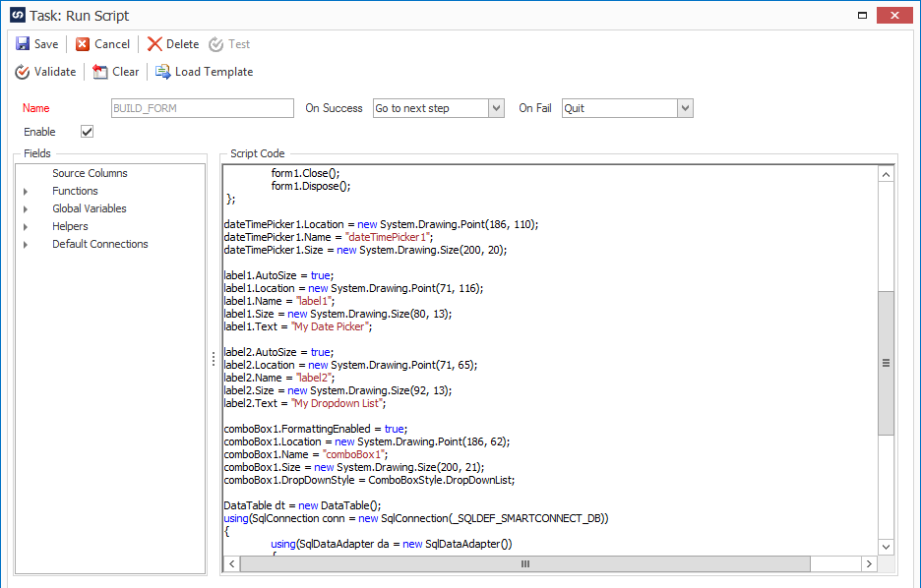921x588 pixels.
Task: Click the vertical scrollbar thumb
Action: click(x=886, y=363)
